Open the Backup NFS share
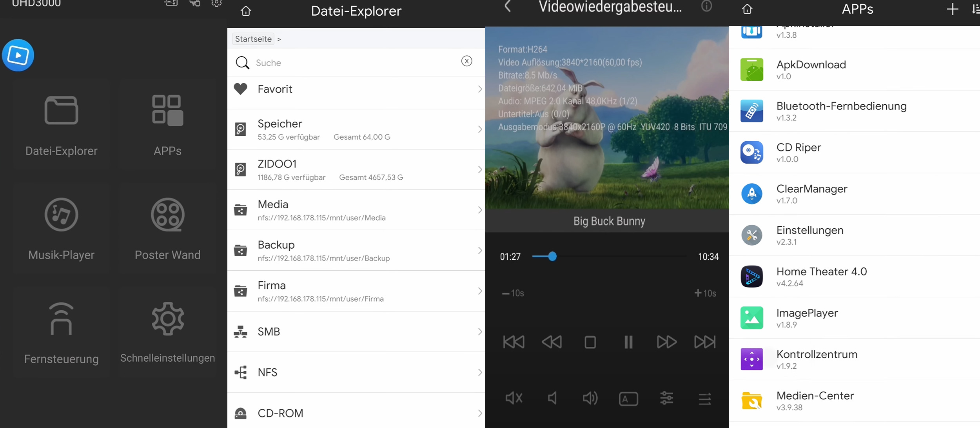The height and width of the screenshot is (428, 980). 356,250
